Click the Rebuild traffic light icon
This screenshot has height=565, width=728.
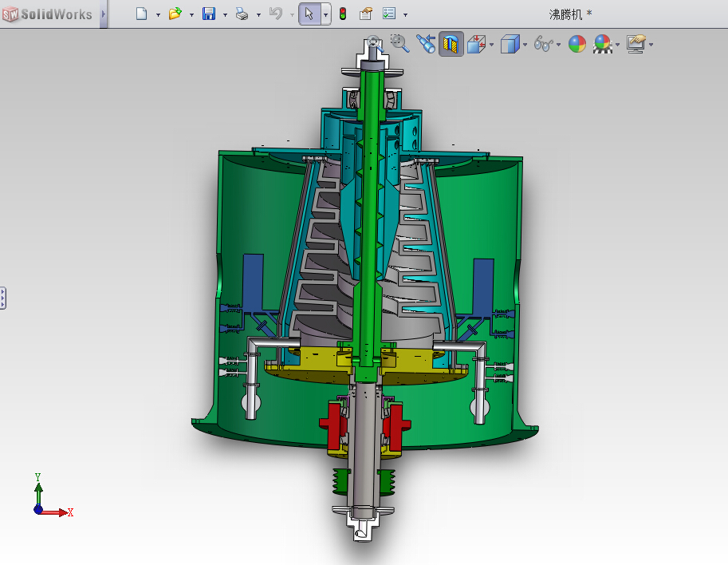click(x=343, y=14)
